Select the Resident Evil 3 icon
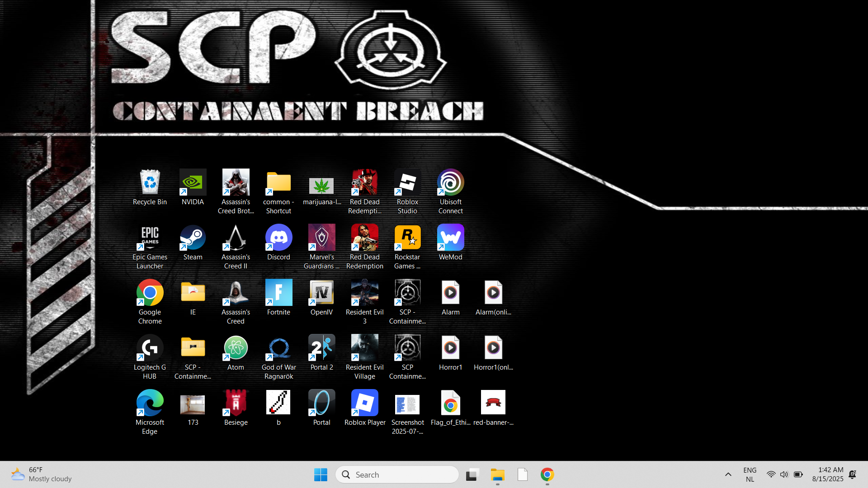The image size is (868, 488). (364, 302)
